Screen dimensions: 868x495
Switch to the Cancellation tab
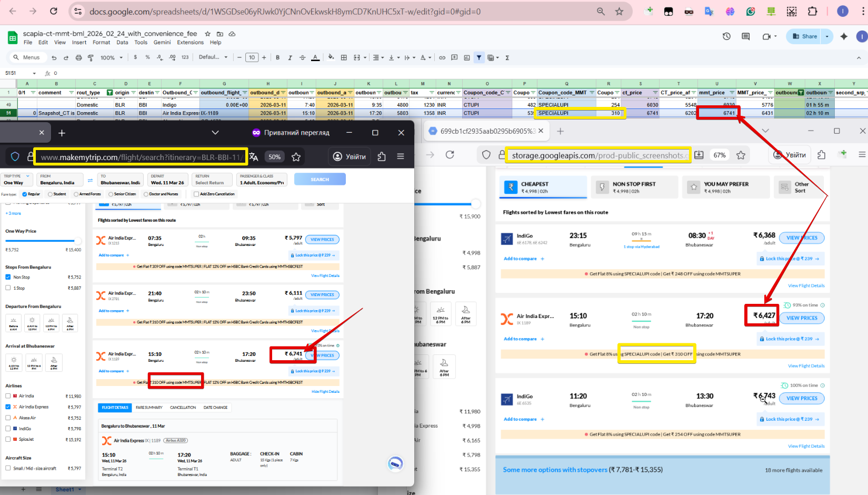(x=183, y=408)
